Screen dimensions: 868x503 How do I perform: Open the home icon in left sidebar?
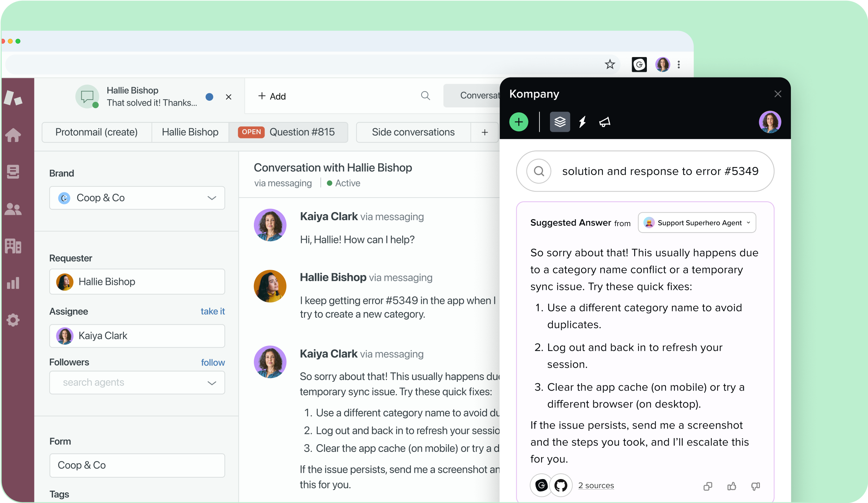[x=13, y=135]
